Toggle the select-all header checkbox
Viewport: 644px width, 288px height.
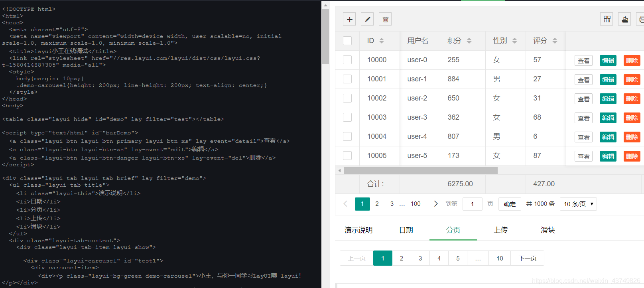tap(347, 41)
